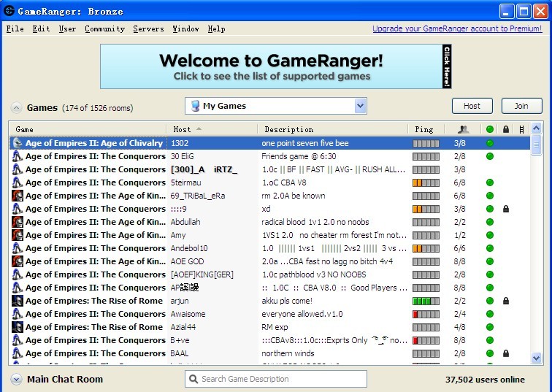
Task: Open the Window menu
Action: click(x=185, y=29)
